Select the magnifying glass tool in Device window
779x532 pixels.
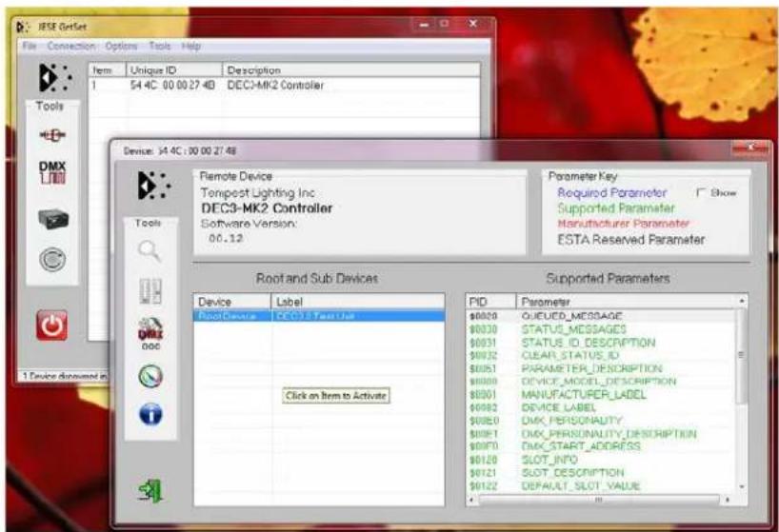150,250
